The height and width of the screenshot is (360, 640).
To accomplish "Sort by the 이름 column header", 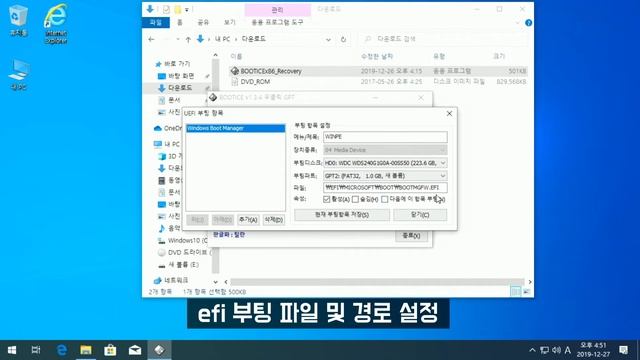I will pyautogui.click(x=236, y=56).
